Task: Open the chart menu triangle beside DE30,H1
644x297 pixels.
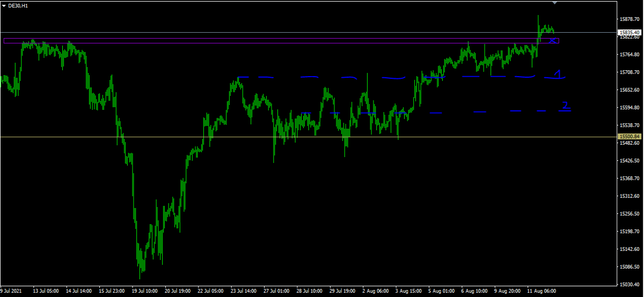Action: pyautogui.click(x=4, y=5)
